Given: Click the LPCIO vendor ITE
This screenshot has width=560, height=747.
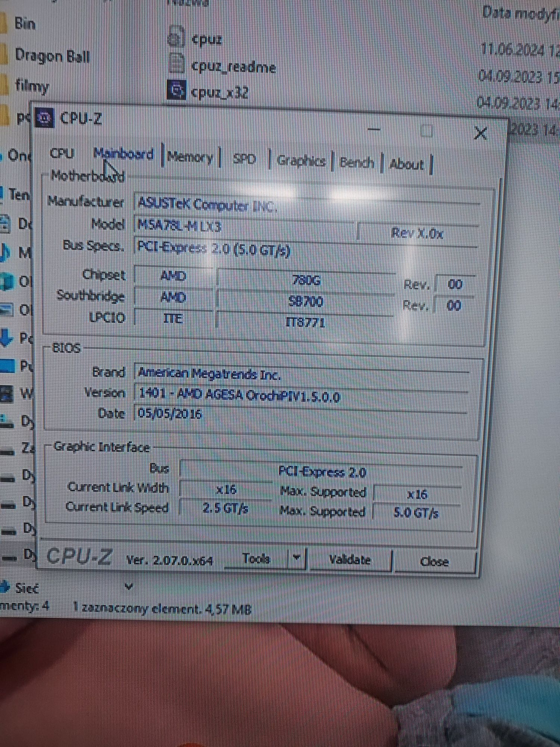Looking at the screenshot, I should 173,318.
